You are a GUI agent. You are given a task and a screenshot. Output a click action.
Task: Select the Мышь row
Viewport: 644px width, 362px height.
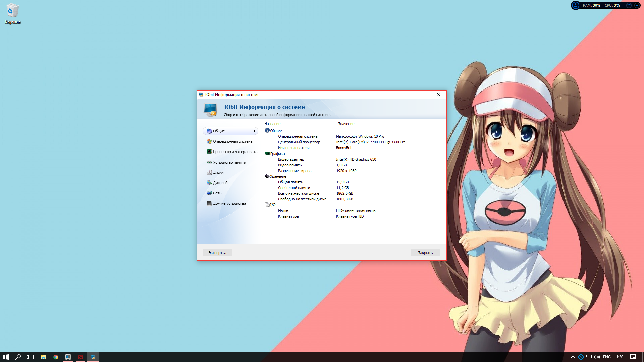tap(354, 210)
